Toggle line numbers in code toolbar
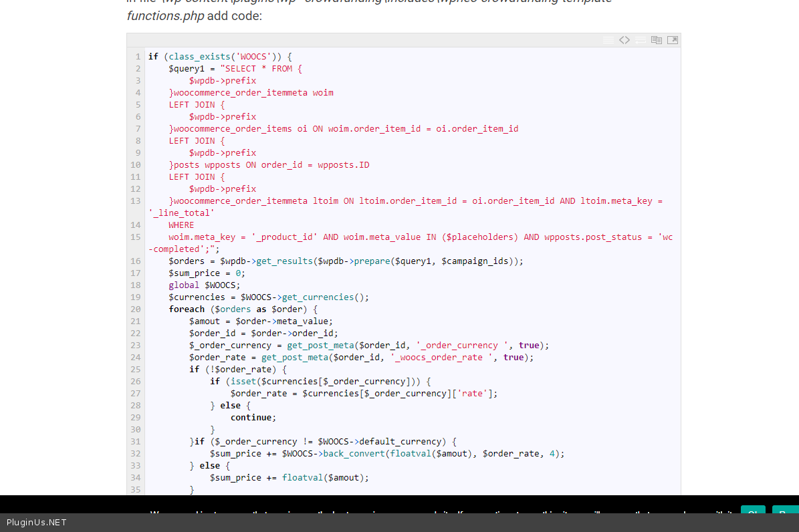The image size is (799, 532). tap(608, 40)
